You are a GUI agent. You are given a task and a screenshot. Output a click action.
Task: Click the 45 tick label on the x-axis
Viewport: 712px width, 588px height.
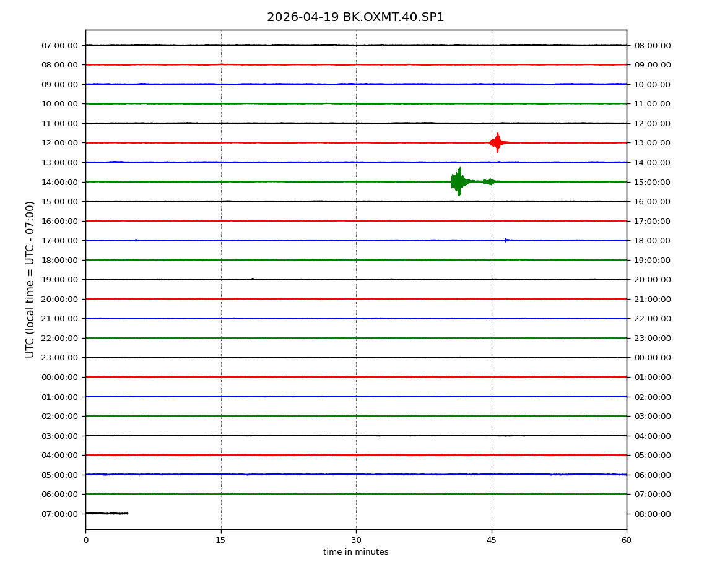pyautogui.click(x=492, y=540)
